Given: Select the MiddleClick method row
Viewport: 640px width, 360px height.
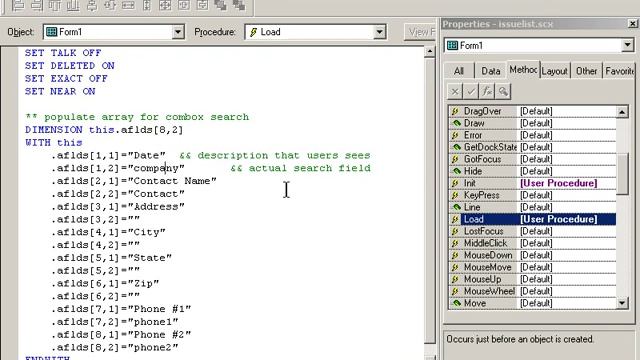Looking at the screenshot, I should click(x=532, y=243).
